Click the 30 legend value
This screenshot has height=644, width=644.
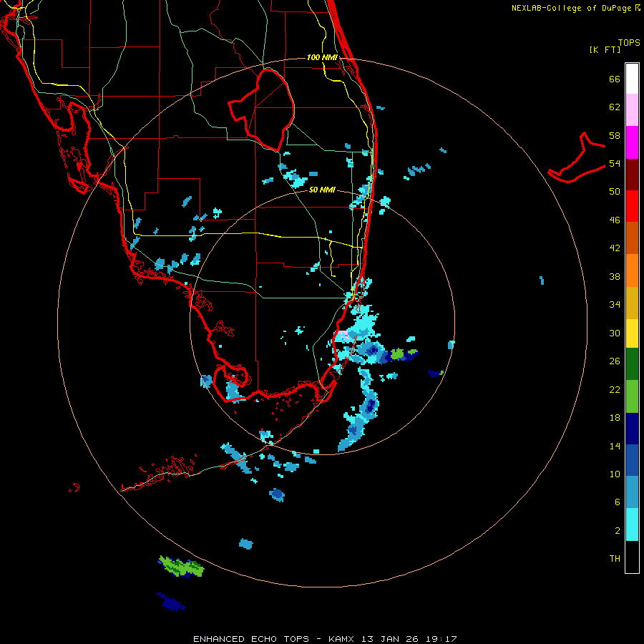pos(615,333)
